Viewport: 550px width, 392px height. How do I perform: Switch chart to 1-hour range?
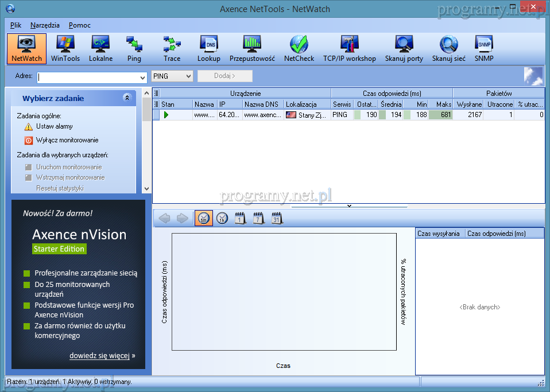point(222,218)
